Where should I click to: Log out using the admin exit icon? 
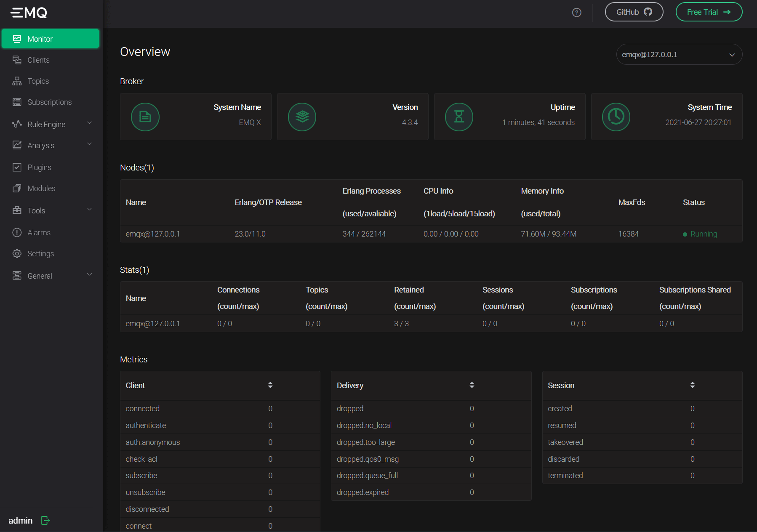point(45,521)
